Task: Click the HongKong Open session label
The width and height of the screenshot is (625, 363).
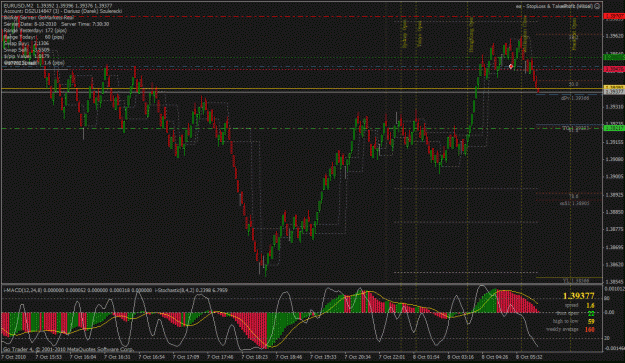Action: (x=471, y=35)
